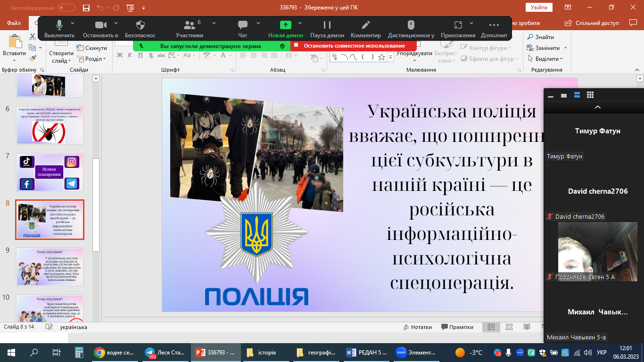644x362 pixels.
Task: Mute microphone in Zoom toolbar
Action: pyautogui.click(x=59, y=29)
